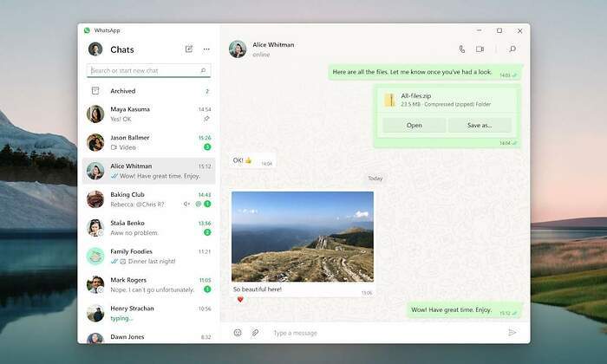Click the 'OK!' thumbs up message

click(252, 160)
